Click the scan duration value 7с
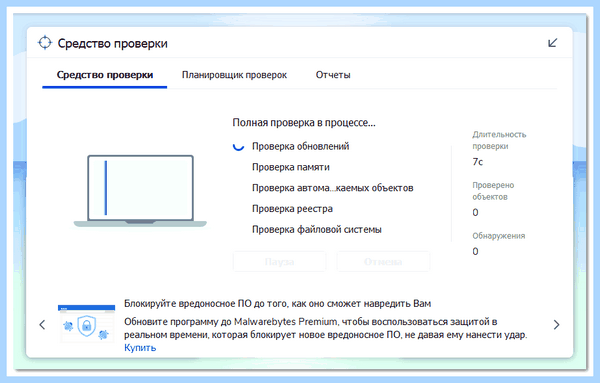The image size is (600, 383). (478, 162)
